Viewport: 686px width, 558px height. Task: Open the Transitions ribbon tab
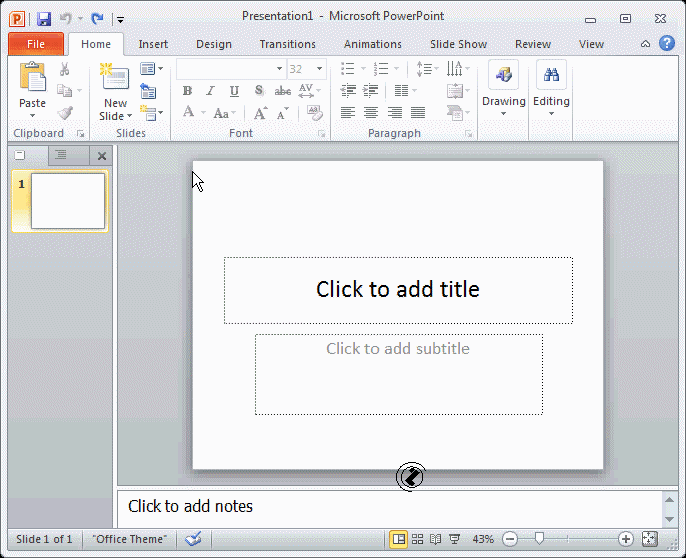(x=287, y=44)
